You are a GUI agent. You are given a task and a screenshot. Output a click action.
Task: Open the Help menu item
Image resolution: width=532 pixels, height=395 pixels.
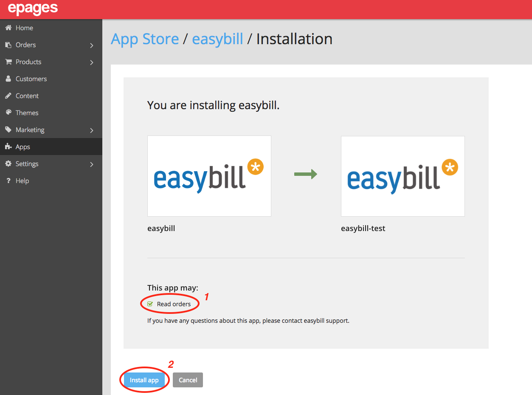pyautogui.click(x=51, y=181)
